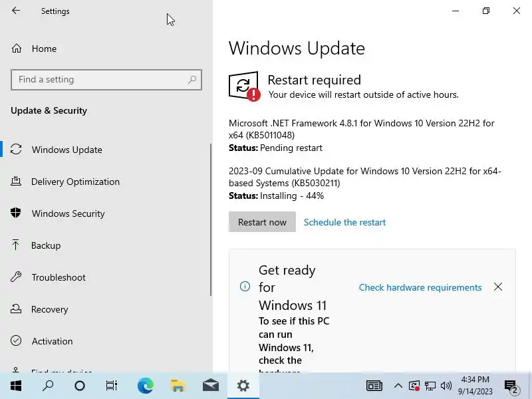Close the Settings window
The width and height of the screenshot is (532, 399).
(517, 11)
